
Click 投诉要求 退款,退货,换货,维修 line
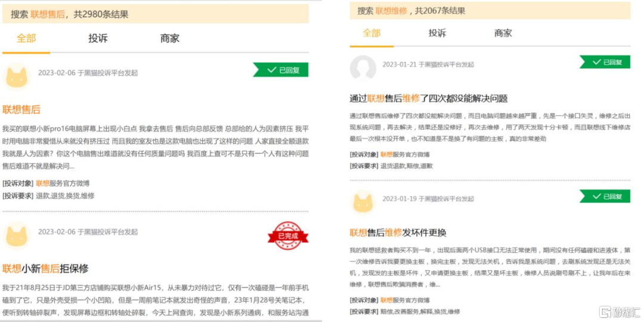pyautogui.click(x=48, y=196)
